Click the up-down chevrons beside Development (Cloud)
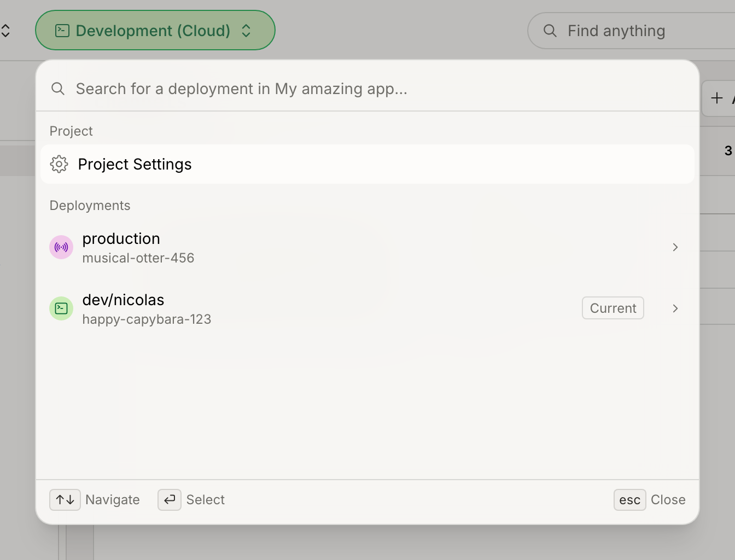This screenshot has height=560, width=735. tap(246, 31)
